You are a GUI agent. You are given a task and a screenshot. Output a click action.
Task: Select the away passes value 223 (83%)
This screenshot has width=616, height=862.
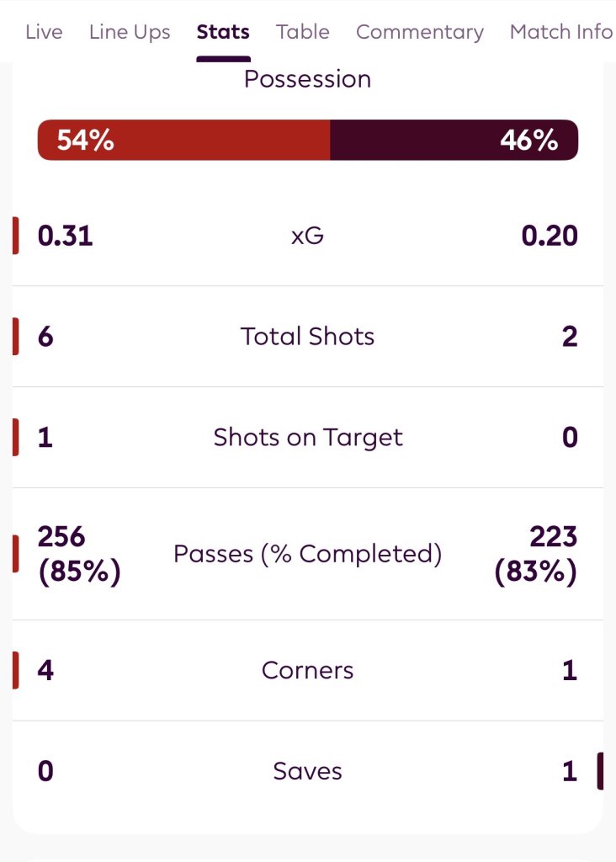pyautogui.click(x=536, y=554)
